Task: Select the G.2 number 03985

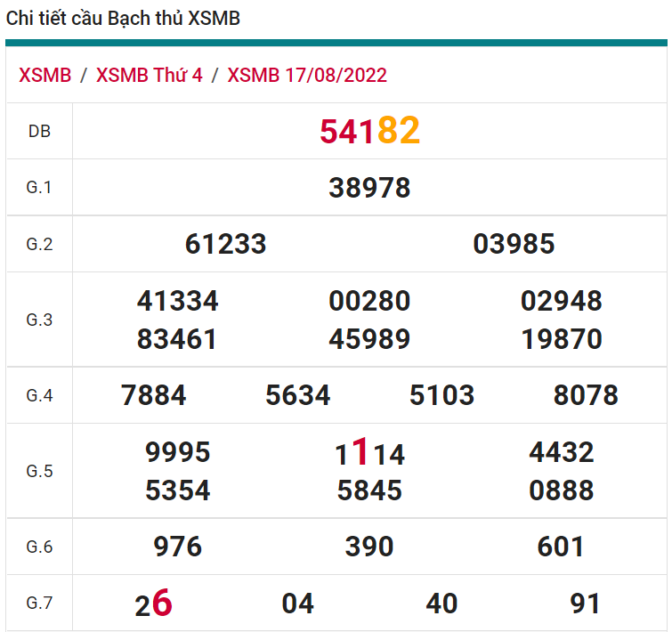Action: (514, 244)
